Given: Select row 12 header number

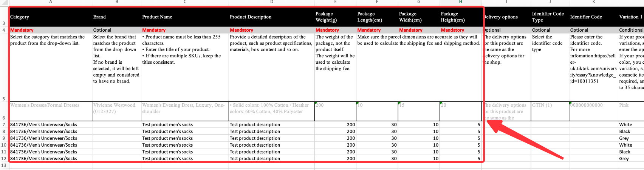Looking at the screenshot, I should [4, 159].
